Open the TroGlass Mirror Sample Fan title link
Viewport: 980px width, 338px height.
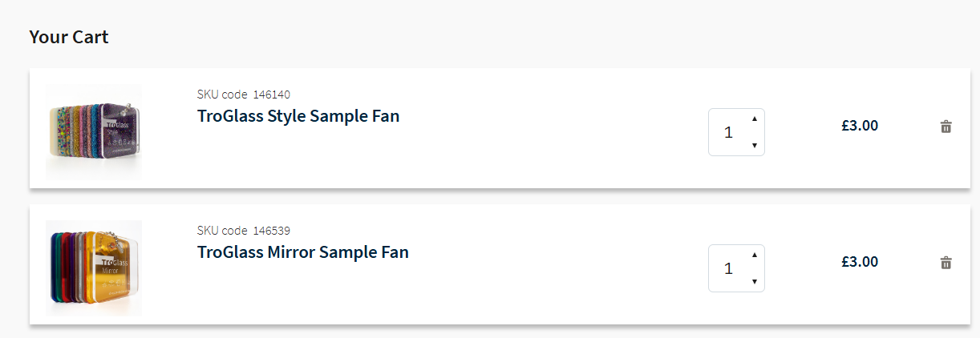click(303, 252)
